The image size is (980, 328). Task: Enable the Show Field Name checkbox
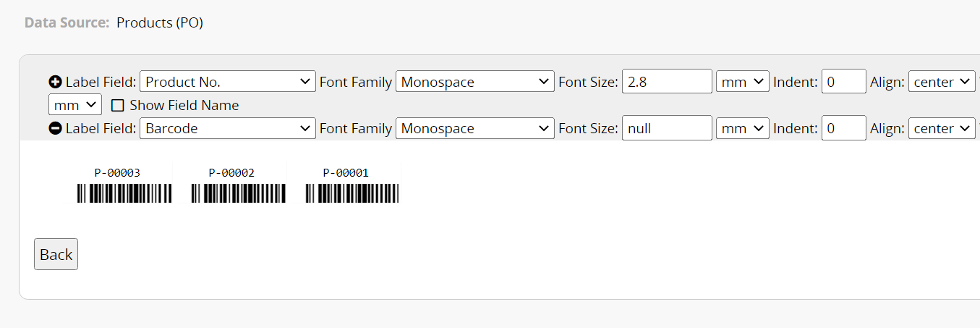click(118, 105)
